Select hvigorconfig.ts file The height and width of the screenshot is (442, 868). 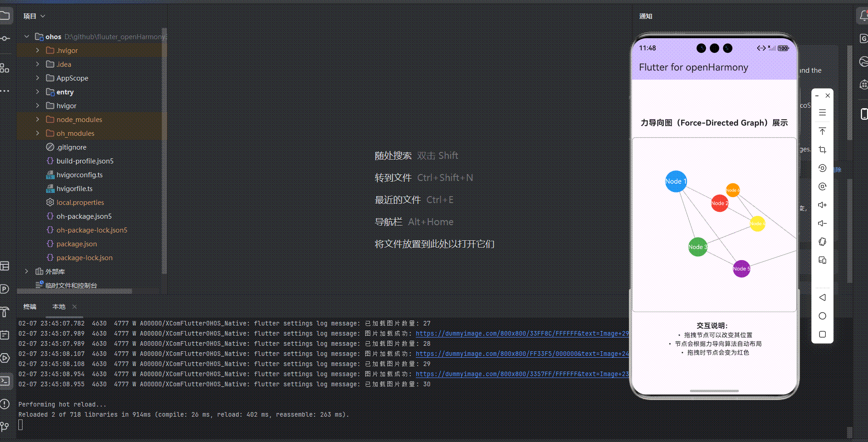[80, 174]
